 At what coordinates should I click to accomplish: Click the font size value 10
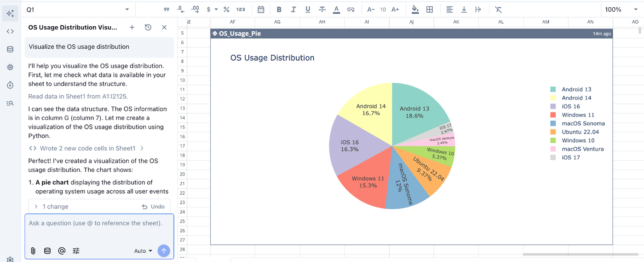[x=383, y=9]
